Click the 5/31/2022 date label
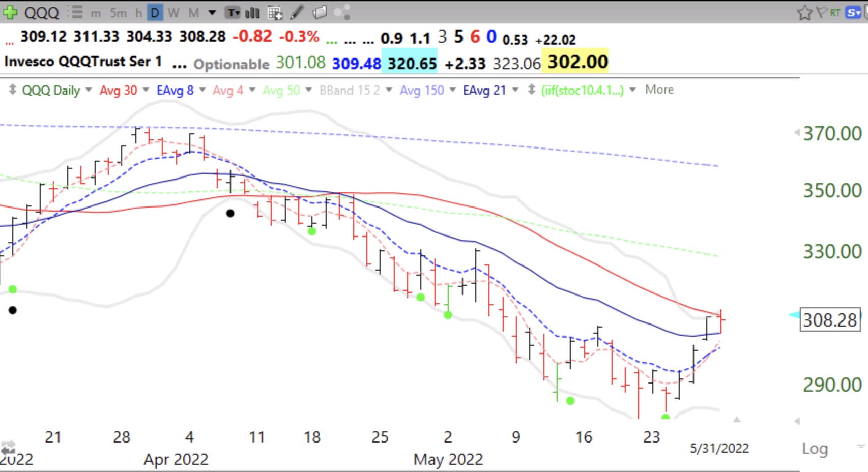 [x=719, y=448]
